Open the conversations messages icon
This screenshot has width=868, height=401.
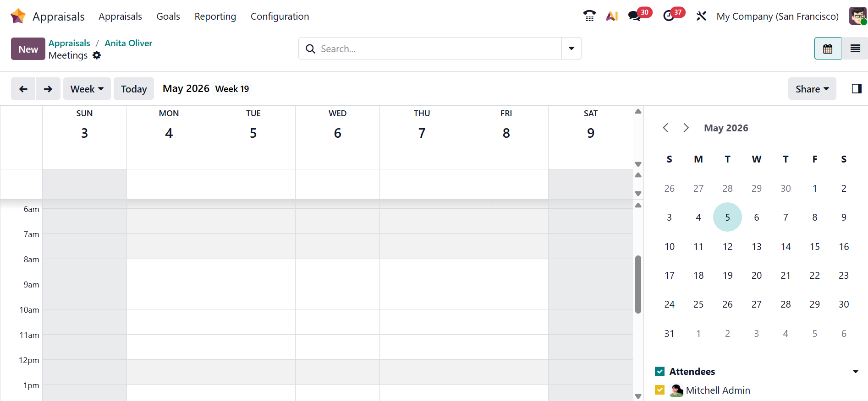[x=635, y=16]
